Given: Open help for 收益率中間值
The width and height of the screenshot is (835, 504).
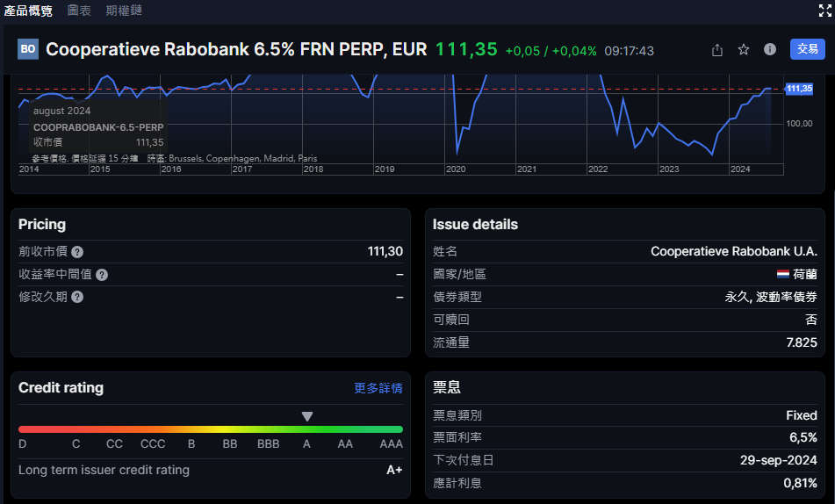Looking at the screenshot, I should click(102, 275).
